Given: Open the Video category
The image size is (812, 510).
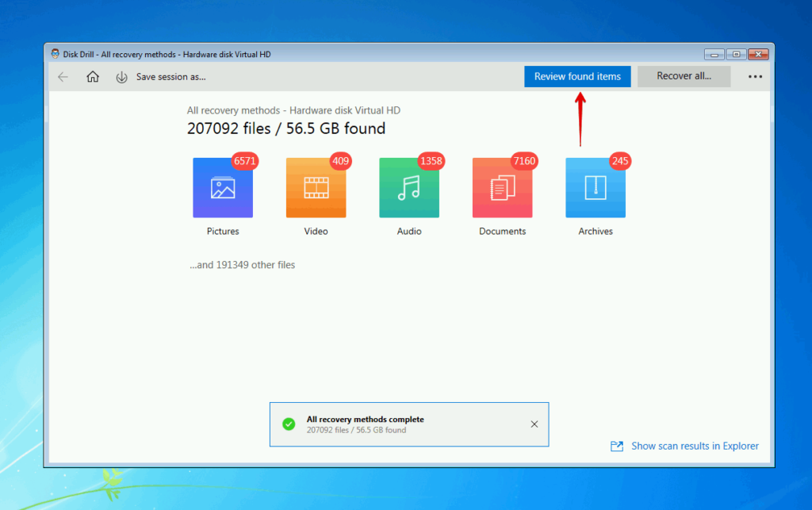Looking at the screenshot, I should (316, 187).
